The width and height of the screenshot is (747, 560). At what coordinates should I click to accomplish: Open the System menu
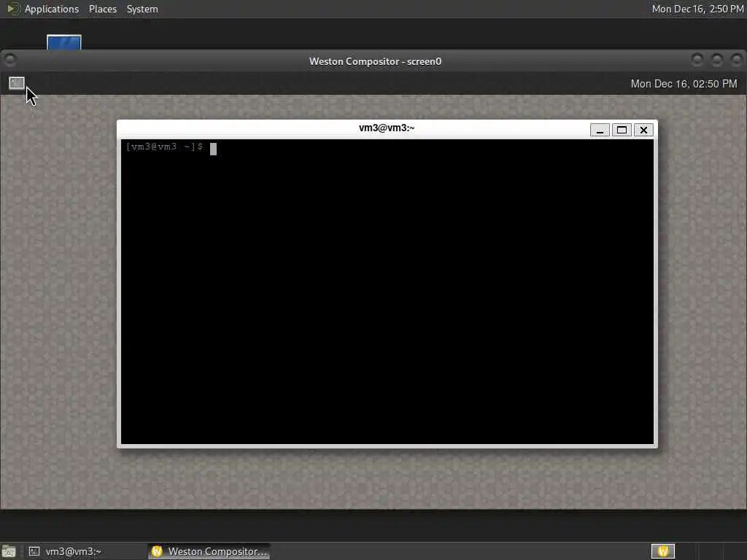[142, 9]
